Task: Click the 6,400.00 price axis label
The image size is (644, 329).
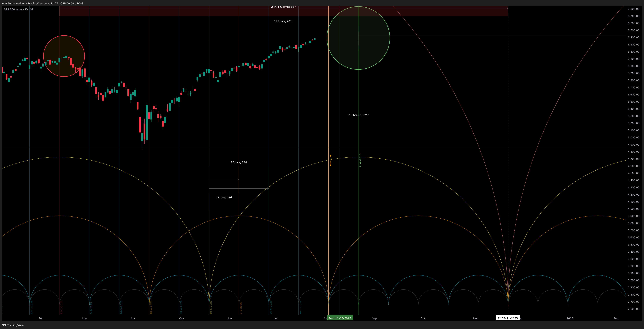Action: (634, 37)
